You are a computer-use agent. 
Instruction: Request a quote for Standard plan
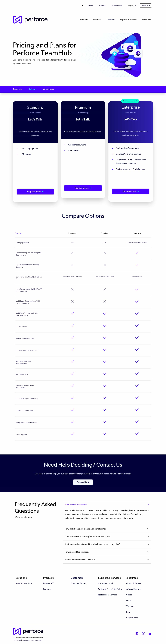(x=35, y=191)
